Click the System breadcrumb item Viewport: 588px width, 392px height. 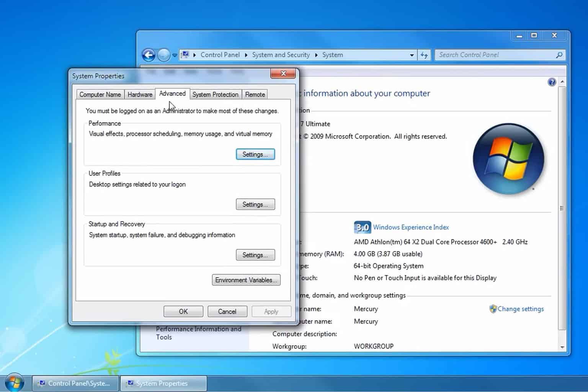click(x=333, y=55)
